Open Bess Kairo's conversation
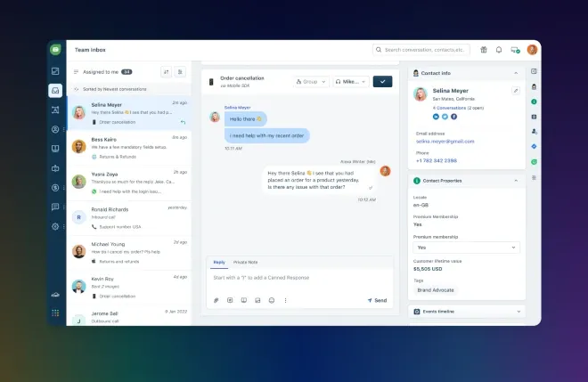 coord(128,146)
